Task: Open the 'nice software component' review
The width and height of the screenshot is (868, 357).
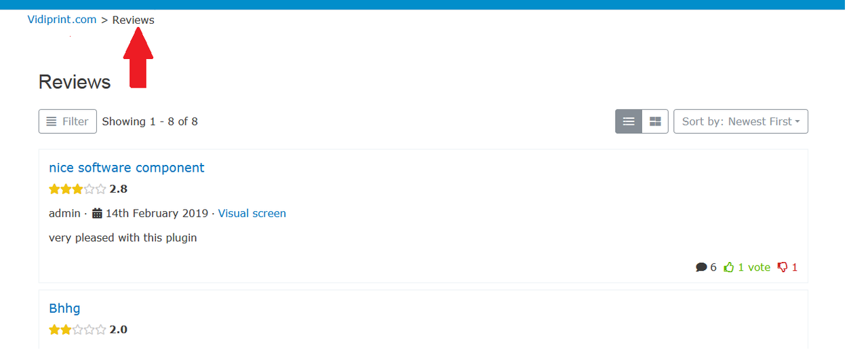Action: point(127,168)
